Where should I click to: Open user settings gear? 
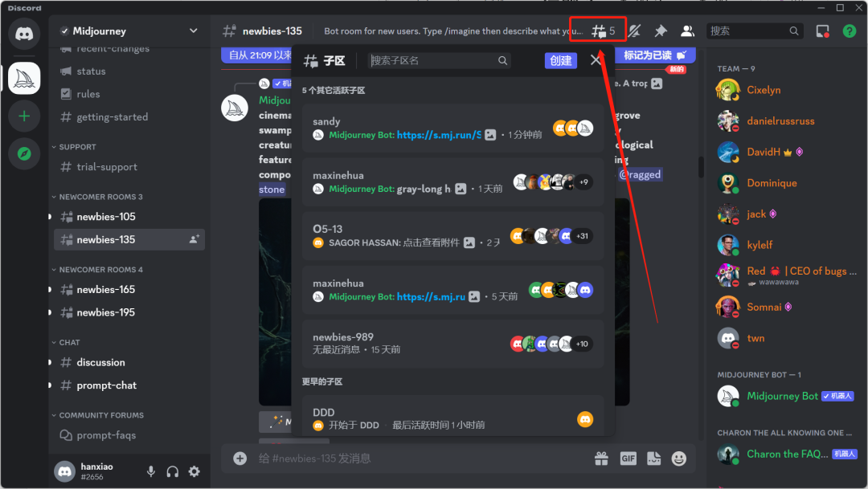194,472
